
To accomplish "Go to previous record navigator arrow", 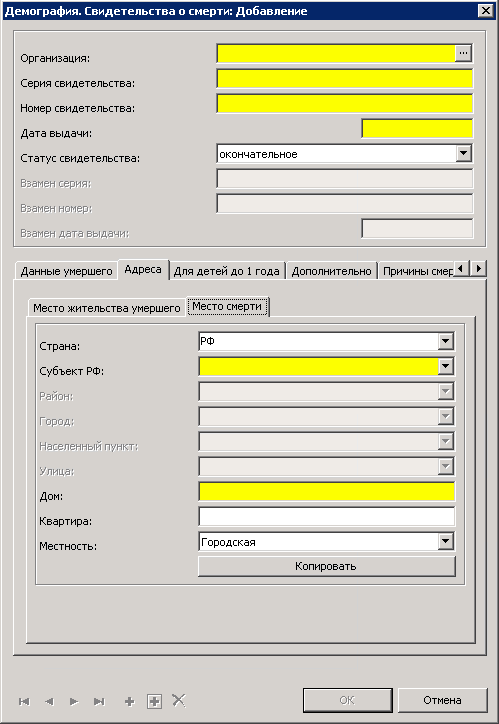I will (x=49, y=701).
